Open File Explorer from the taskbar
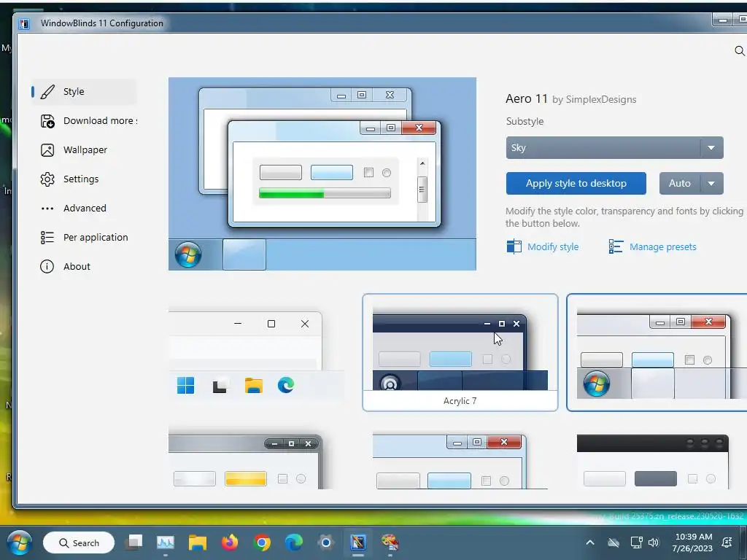The height and width of the screenshot is (560, 747). 197,542
